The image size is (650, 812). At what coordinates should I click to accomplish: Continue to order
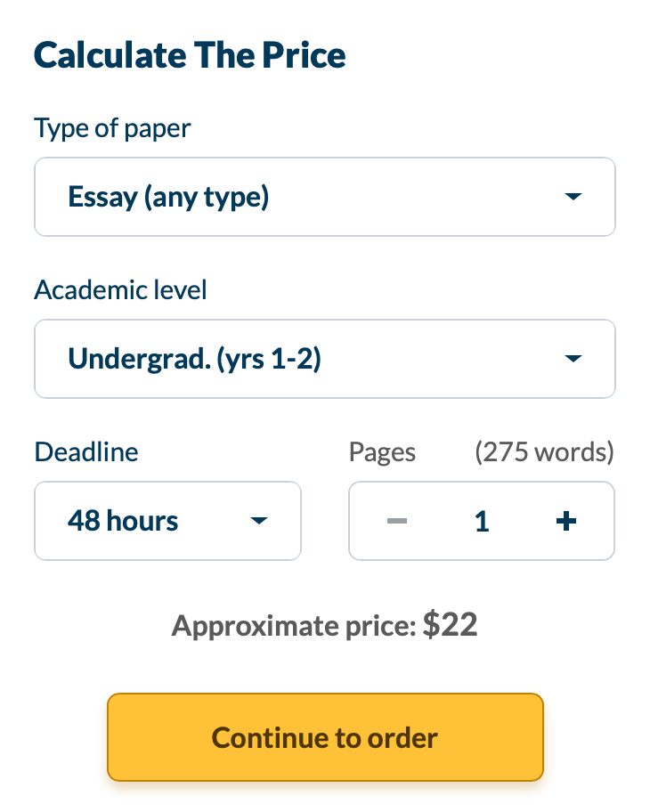325,737
